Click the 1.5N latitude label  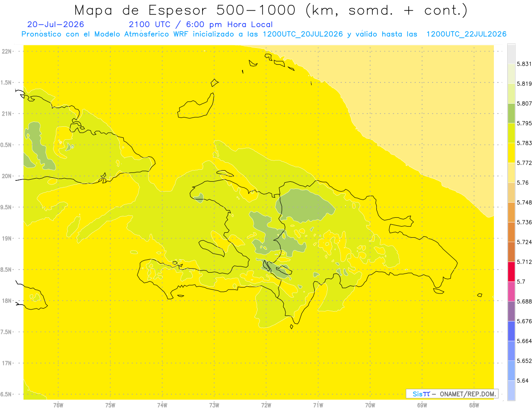pyautogui.click(x=7, y=82)
